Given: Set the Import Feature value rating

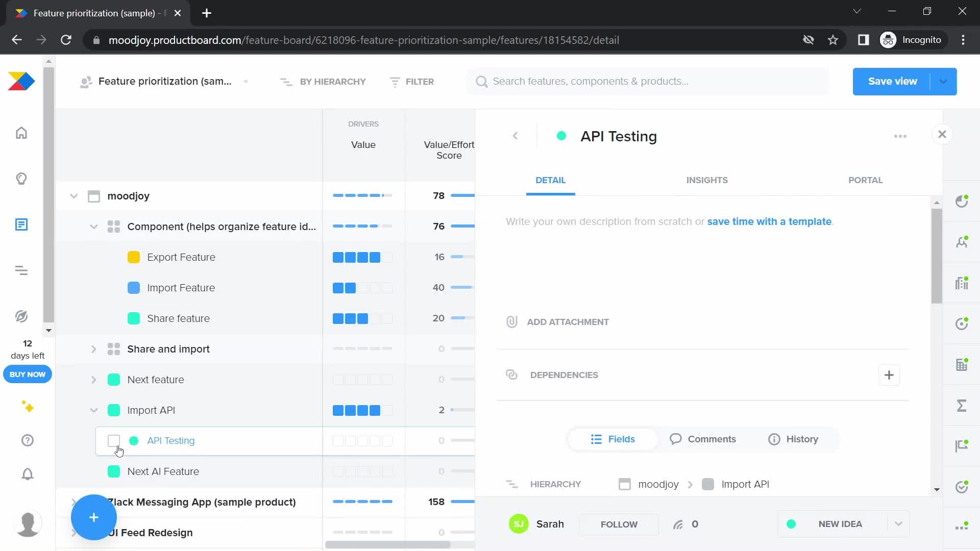Looking at the screenshot, I should [x=362, y=288].
